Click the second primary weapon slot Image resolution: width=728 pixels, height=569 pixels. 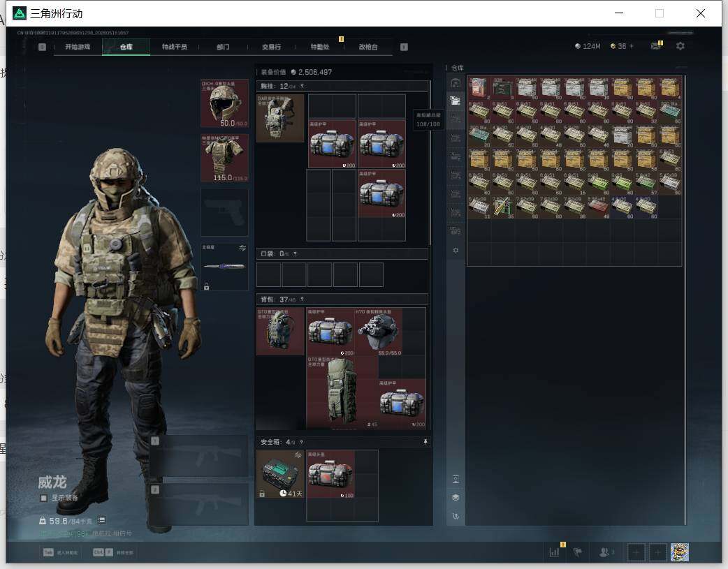click(200, 504)
